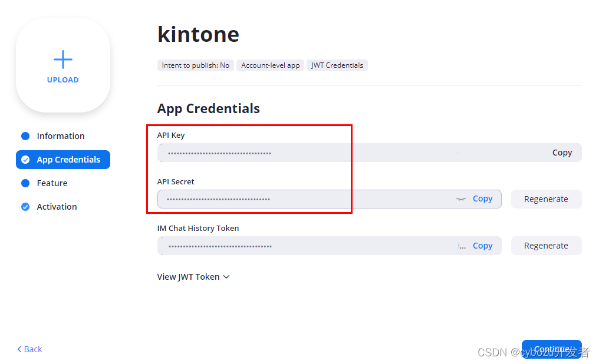Go Back using bottom-left link
599x364 pixels.
(30, 349)
